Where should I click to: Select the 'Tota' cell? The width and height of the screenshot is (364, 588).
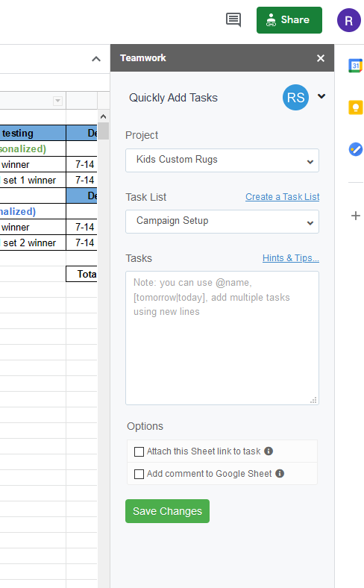(82, 274)
